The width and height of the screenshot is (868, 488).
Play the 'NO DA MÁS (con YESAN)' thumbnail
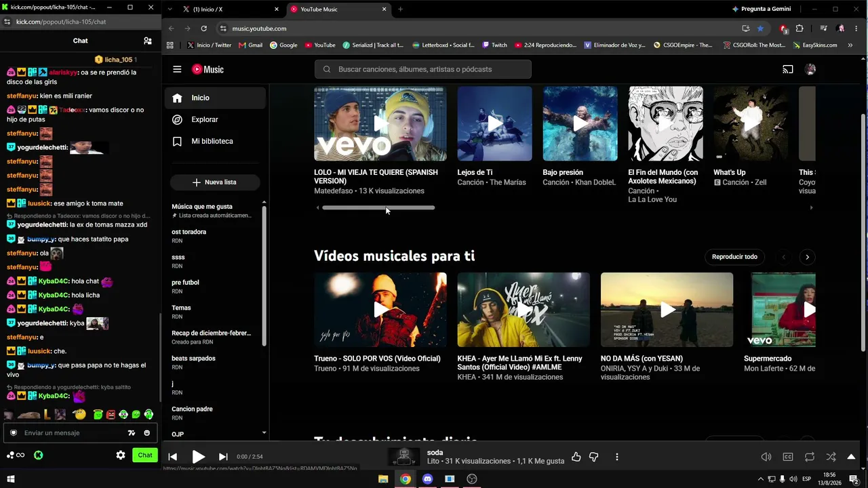click(x=667, y=310)
